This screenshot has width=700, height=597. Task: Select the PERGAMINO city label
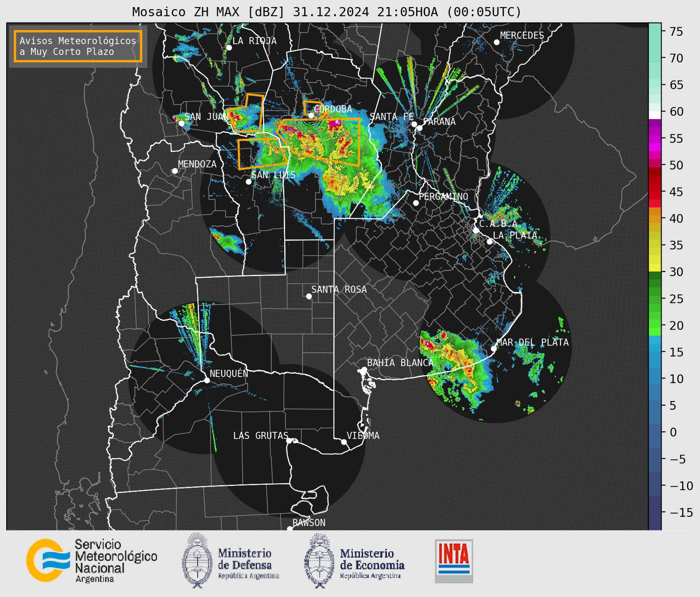pos(444,196)
